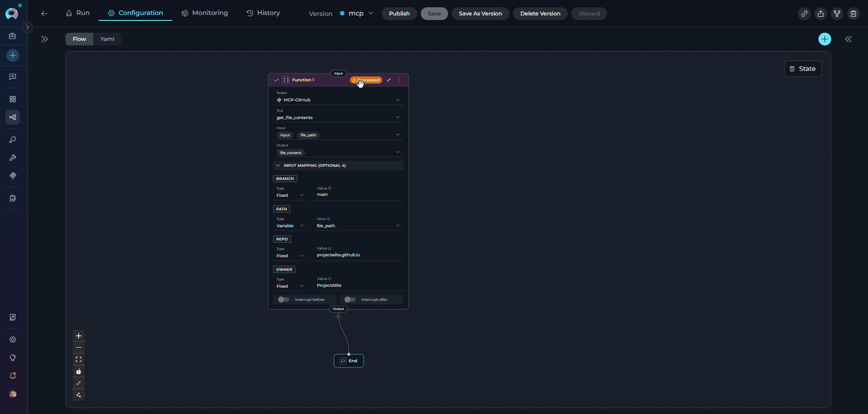Enable the Interrupt before toggle
The width and height of the screenshot is (868, 414).
pyautogui.click(x=284, y=299)
